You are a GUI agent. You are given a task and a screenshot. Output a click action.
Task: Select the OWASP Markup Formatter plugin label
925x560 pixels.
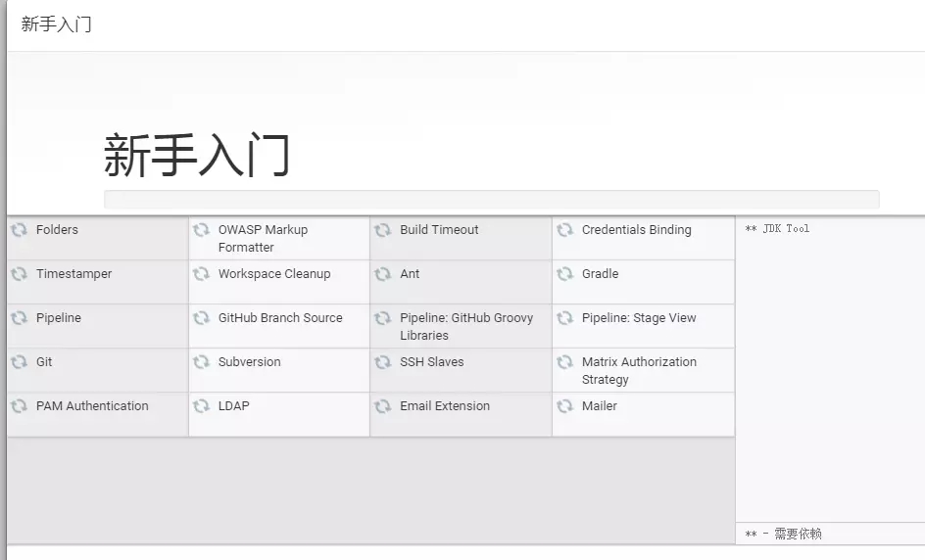(x=263, y=238)
